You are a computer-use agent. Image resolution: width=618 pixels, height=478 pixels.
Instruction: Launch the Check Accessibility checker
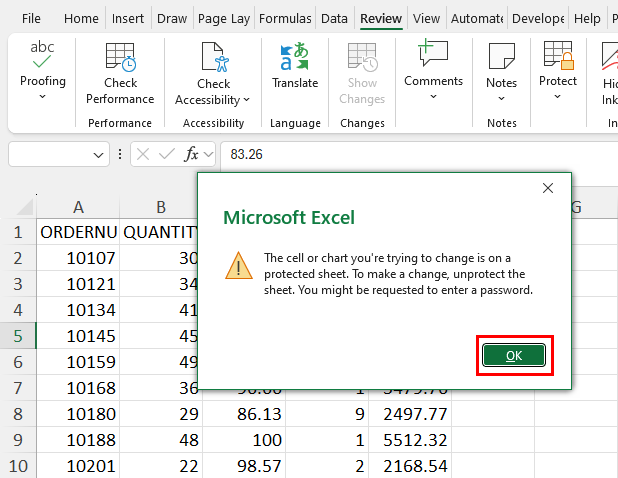tap(213, 74)
